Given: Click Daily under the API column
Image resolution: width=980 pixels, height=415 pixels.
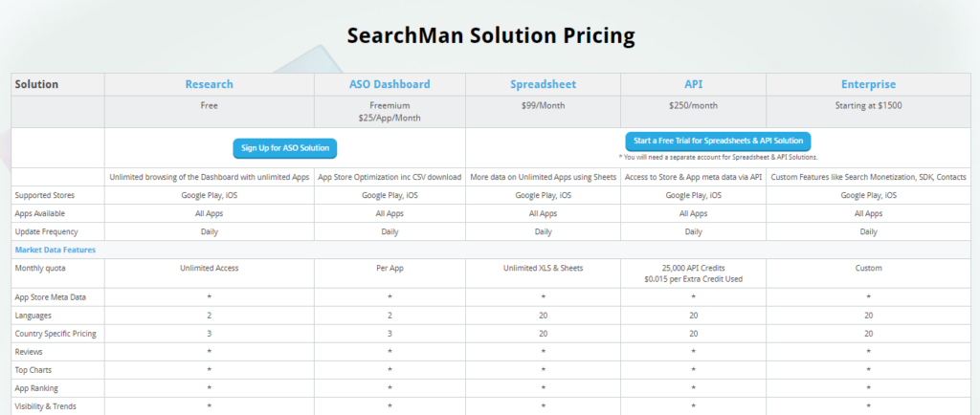Looking at the screenshot, I should point(693,231).
